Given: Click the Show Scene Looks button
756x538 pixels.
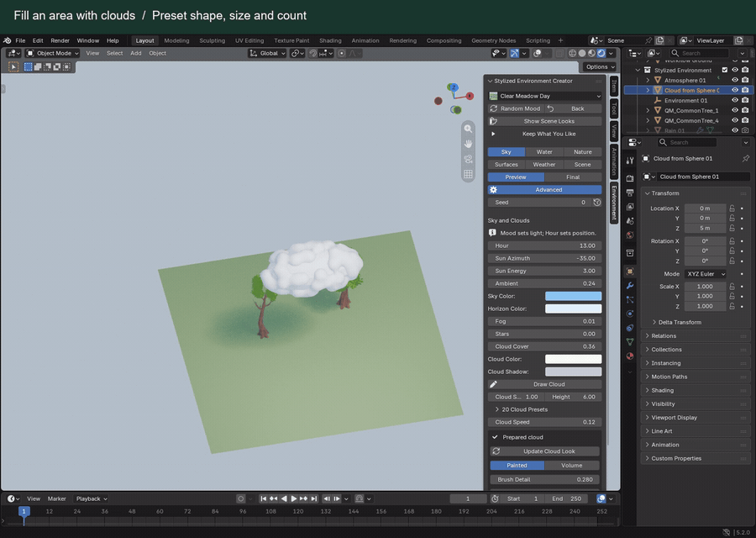Looking at the screenshot, I should click(x=545, y=121).
